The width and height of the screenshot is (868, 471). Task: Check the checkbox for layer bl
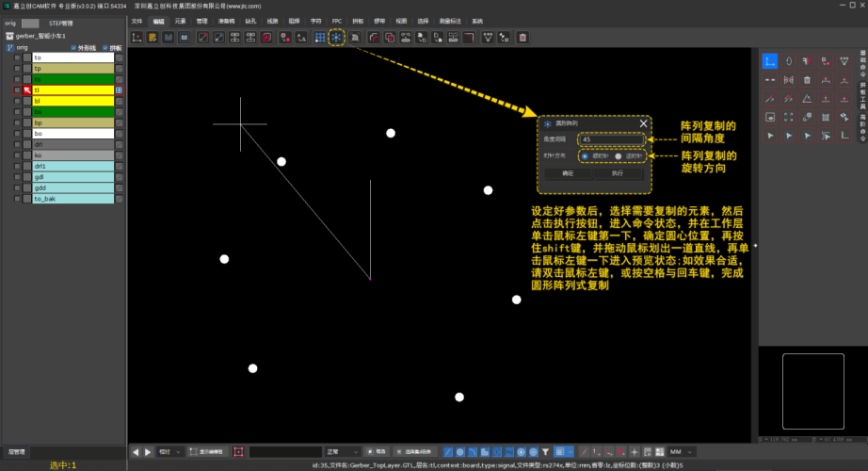click(x=17, y=102)
